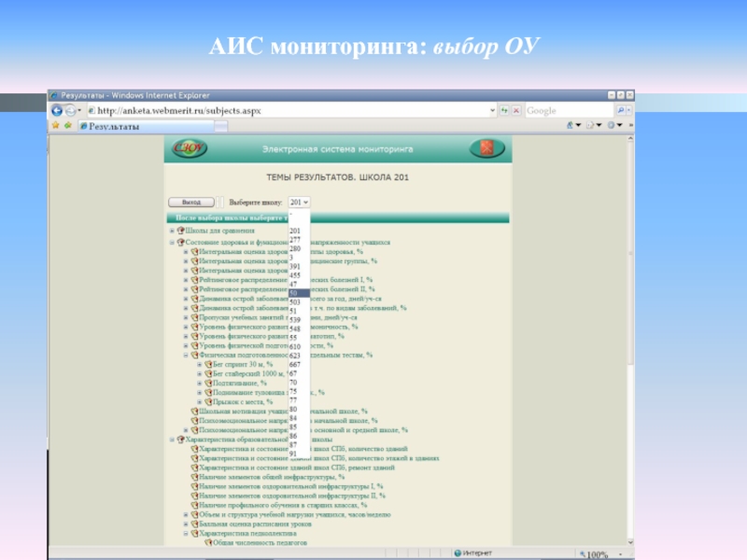Viewport: 747px width, 560px height.
Task: Open Школьная мотивация учащихся link
Action: (283, 412)
